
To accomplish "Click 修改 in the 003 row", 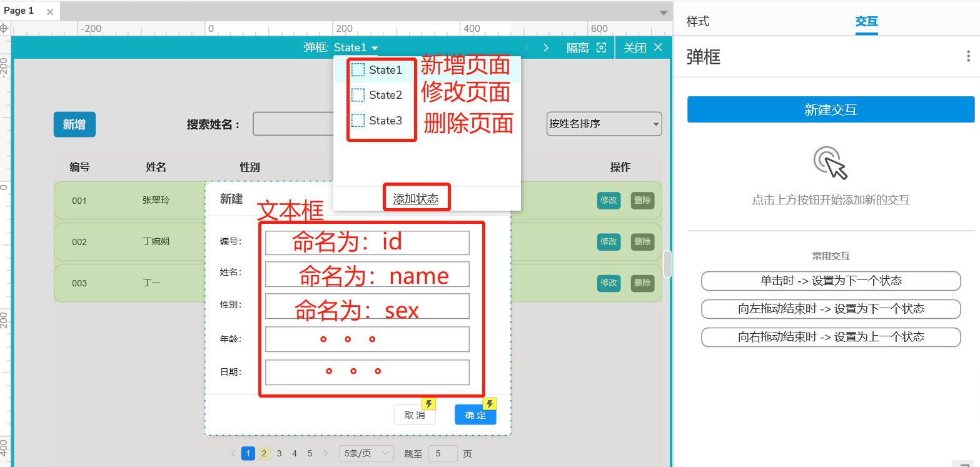I will click(x=609, y=283).
